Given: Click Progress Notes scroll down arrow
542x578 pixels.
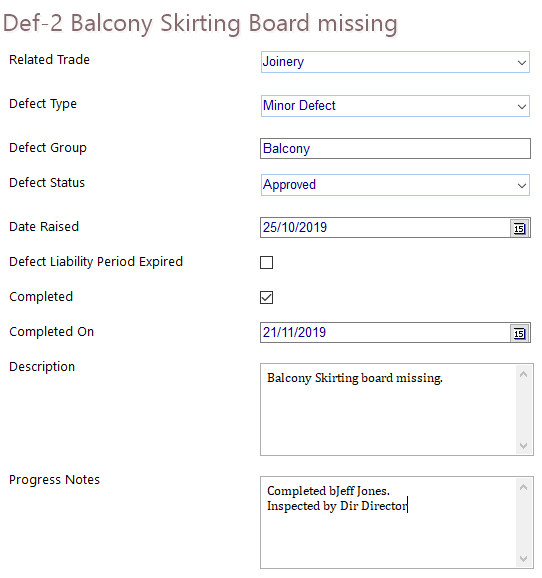Looking at the screenshot, I should click(523, 558).
